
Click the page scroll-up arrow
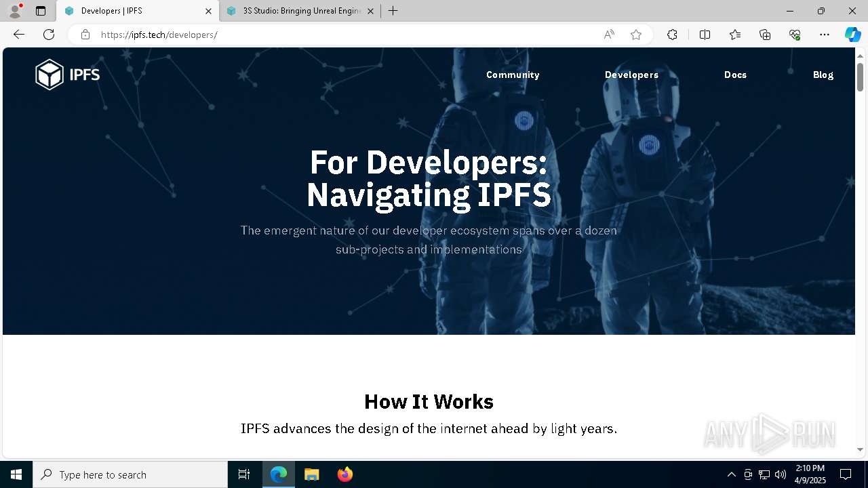860,56
